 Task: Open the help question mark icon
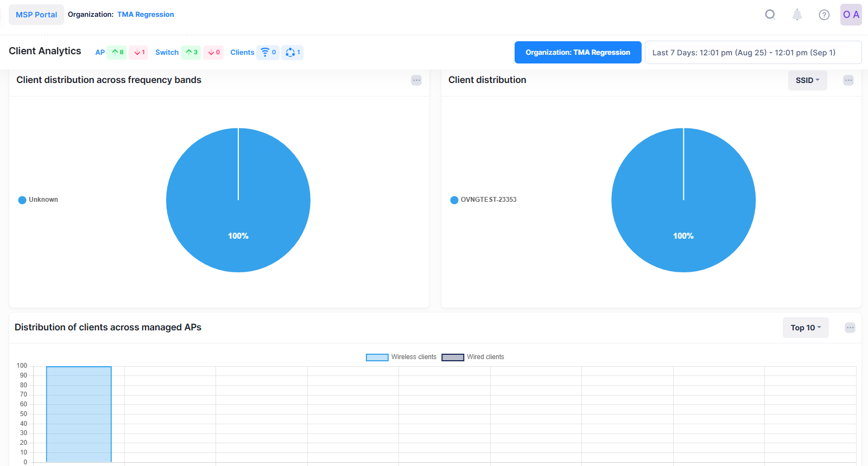(824, 15)
